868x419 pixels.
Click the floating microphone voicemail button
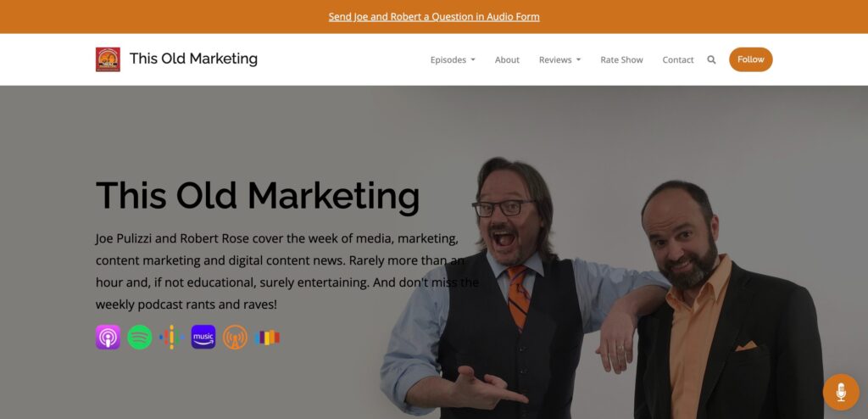point(841,392)
